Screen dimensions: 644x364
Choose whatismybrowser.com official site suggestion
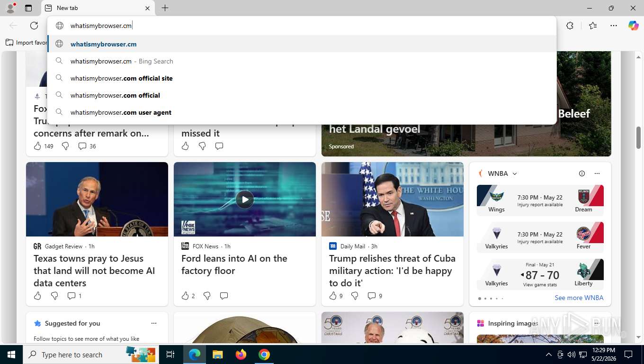click(x=302, y=78)
